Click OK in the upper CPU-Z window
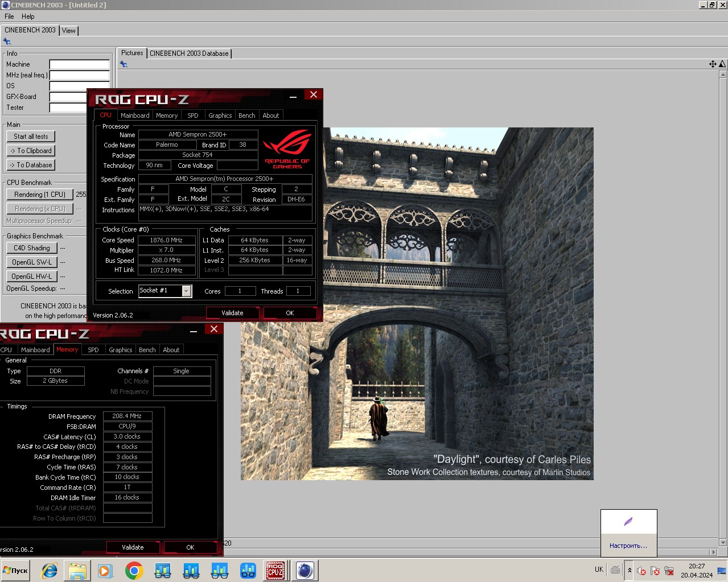Image resolution: width=728 pixels, height=582 pixels. tap(290, 313)
